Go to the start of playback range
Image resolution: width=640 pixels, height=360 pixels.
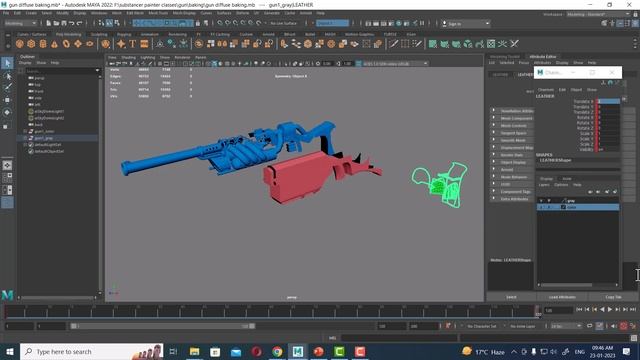[579, 310]
